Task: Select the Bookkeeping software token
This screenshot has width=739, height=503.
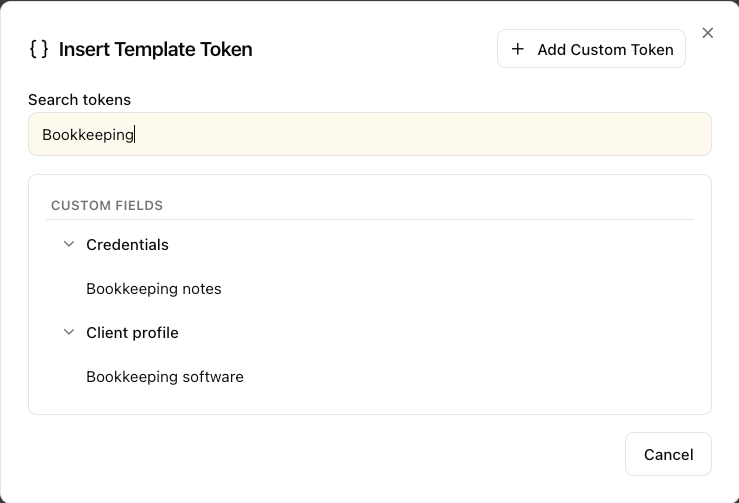Action: (165, 377)
